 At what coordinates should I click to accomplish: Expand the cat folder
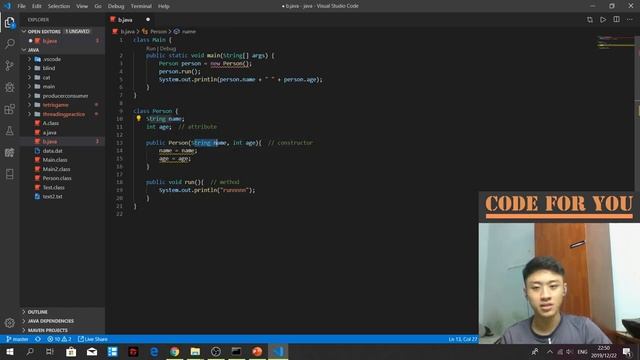click(62, 78)
